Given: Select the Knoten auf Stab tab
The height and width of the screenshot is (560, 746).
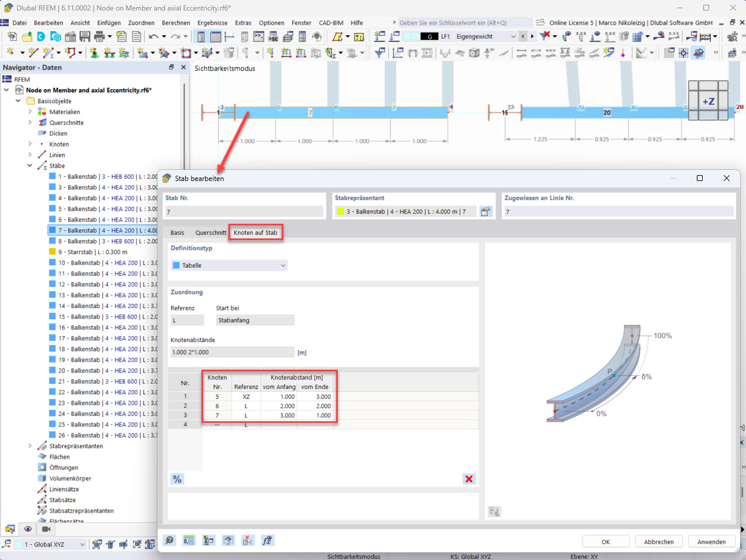Looking at the screenshot, I should coord(255,233).
